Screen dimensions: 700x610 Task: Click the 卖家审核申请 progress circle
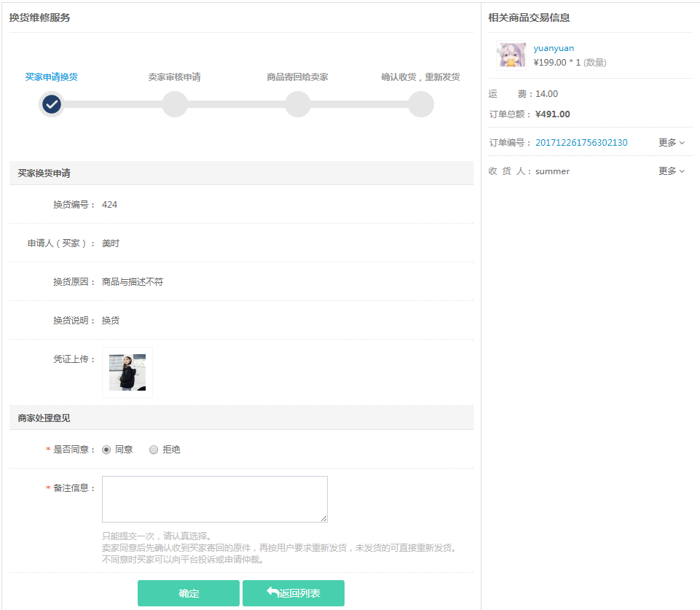click(x=174, y=104)
